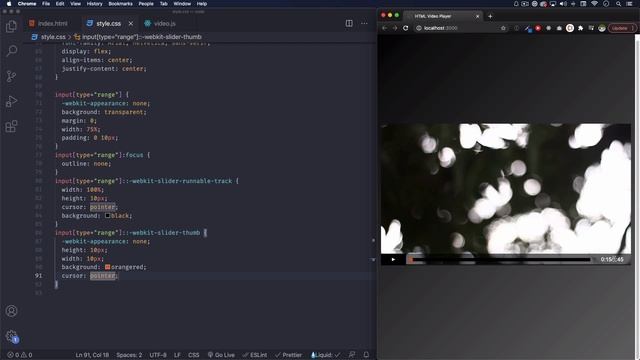Split the editor to the right
This screenshot has height=360, width=640.
click(349, 23)
